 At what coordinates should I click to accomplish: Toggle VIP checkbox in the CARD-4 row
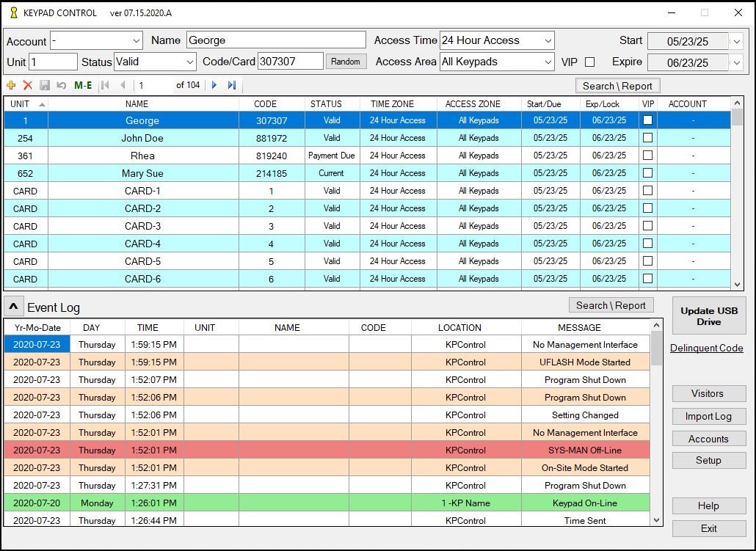coord(647,244)
